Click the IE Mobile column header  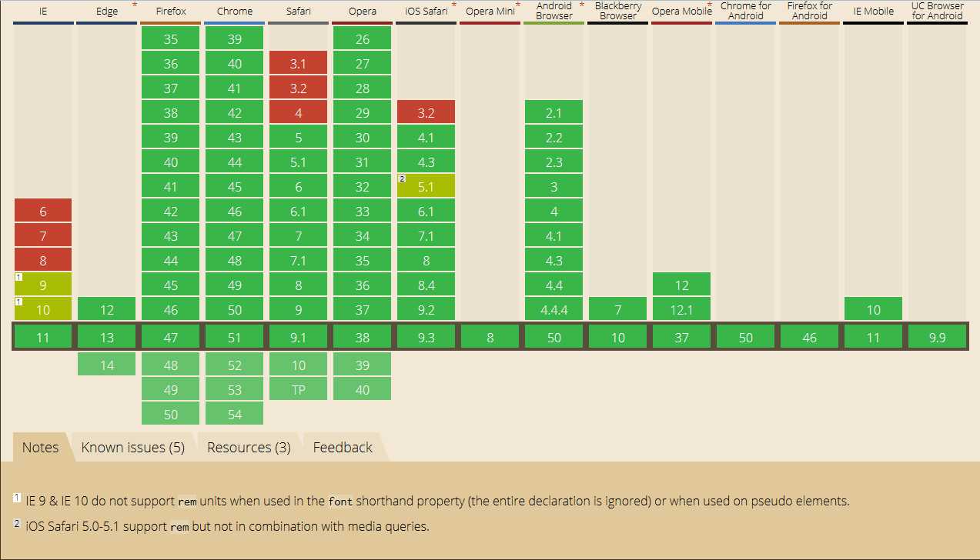click(874, 12)
